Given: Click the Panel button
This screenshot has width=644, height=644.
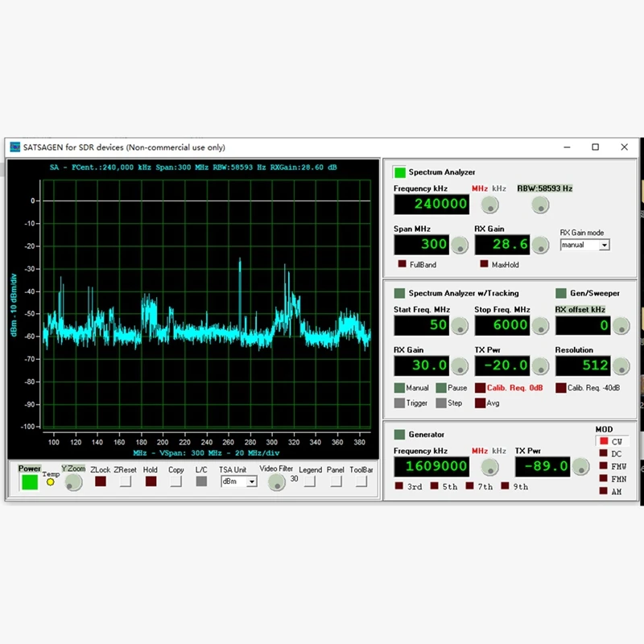Looking at the screenshot, I should point(336,481).
